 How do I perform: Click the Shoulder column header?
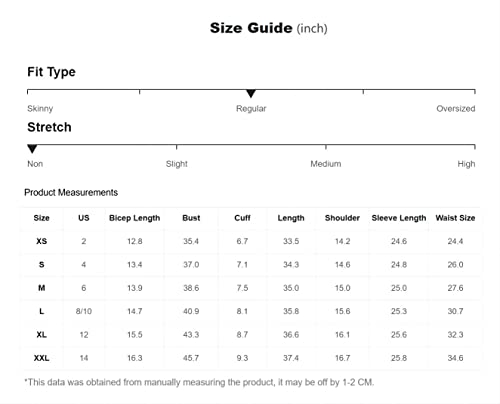[x=342, y=218]
